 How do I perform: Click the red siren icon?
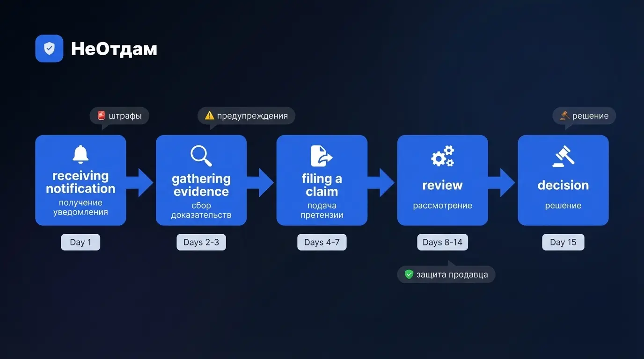coord(101,115)
